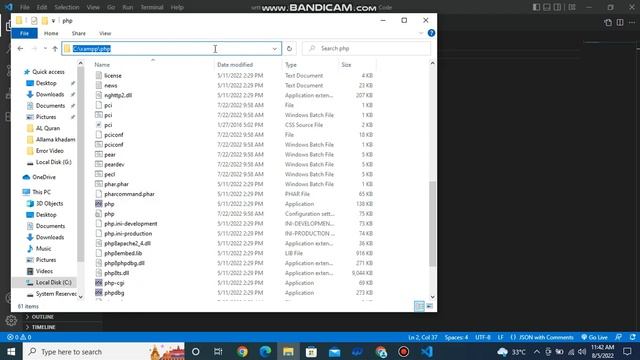Viewport: 640px width, 360px height.
Task: Open quick access toolbar customize dropdown
Action: click(x=53, y=21)
